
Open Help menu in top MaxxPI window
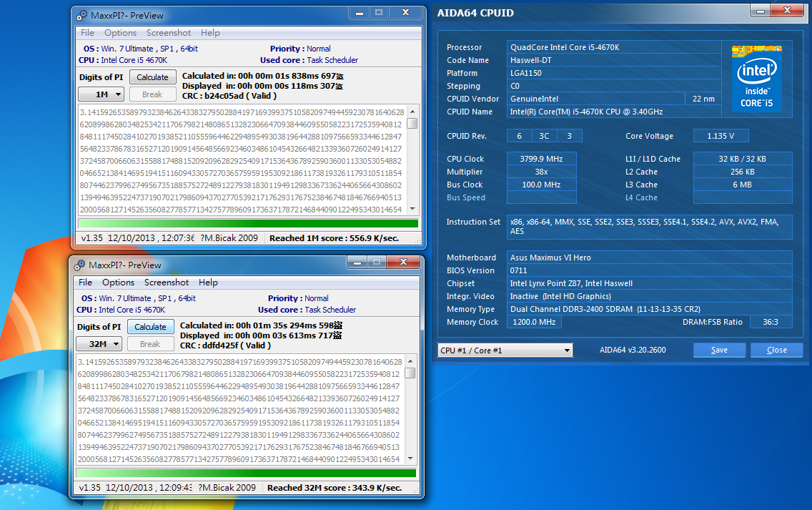coord(210,33)
